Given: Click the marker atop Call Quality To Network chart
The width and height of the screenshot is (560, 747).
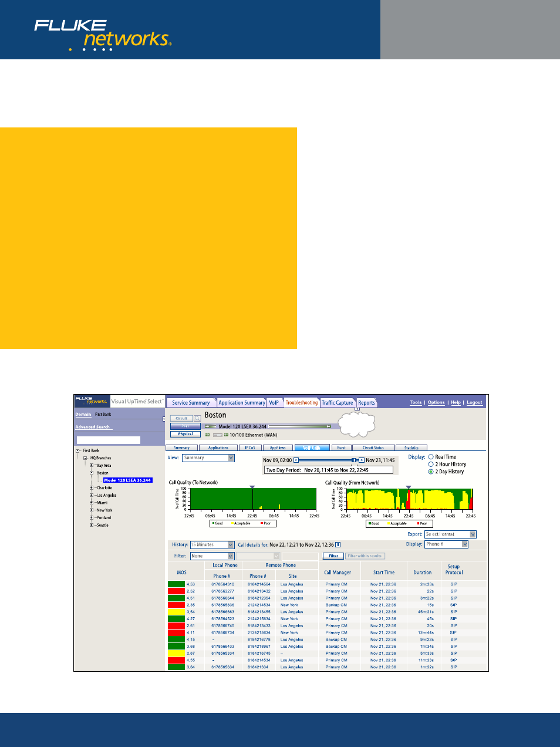Looking at the screenshot, I should pyautogui.click(x=252, y=487).
